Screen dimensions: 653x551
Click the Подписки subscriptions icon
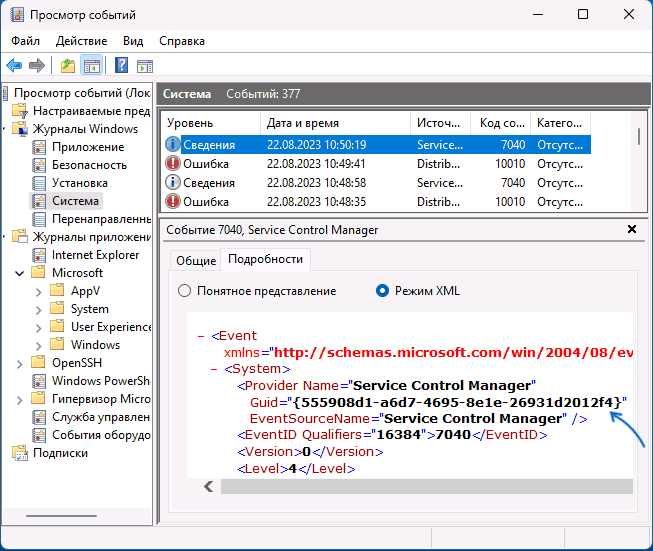click(20, 453)
